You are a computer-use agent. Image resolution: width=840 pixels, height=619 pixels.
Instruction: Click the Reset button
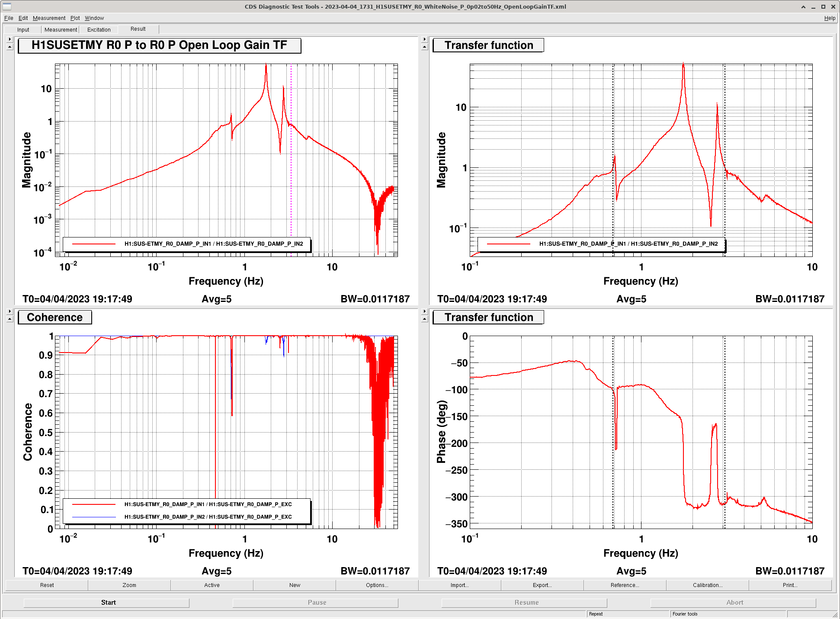pyautogui.click(x=47, y=585)
